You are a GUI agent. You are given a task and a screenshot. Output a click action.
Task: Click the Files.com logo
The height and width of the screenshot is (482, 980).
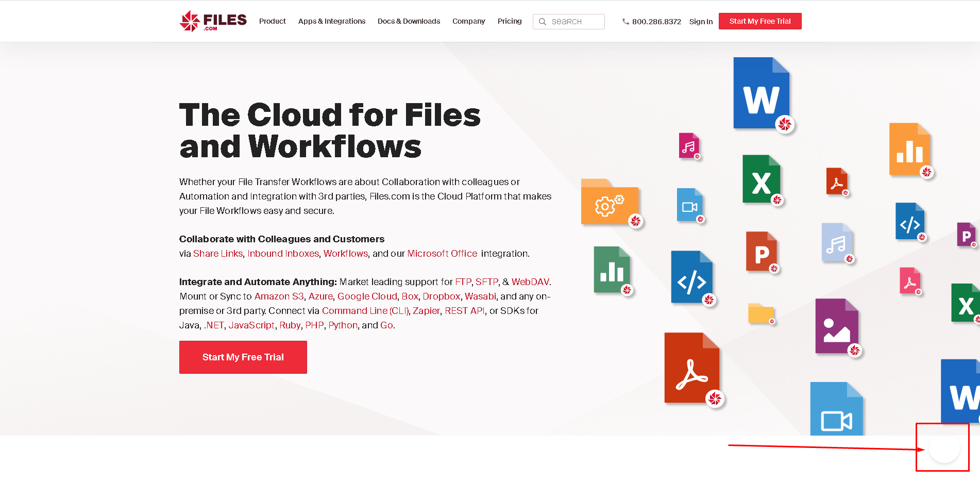point(213,21)
